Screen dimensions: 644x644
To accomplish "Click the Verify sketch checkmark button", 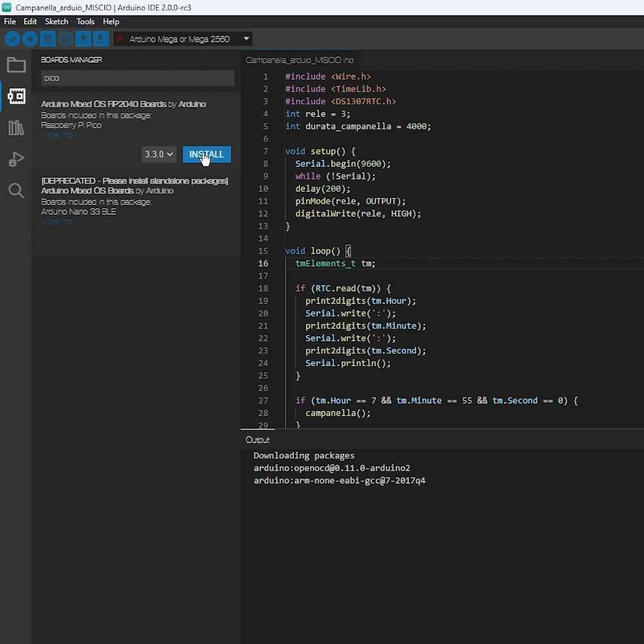I will [x=12, y=39].
